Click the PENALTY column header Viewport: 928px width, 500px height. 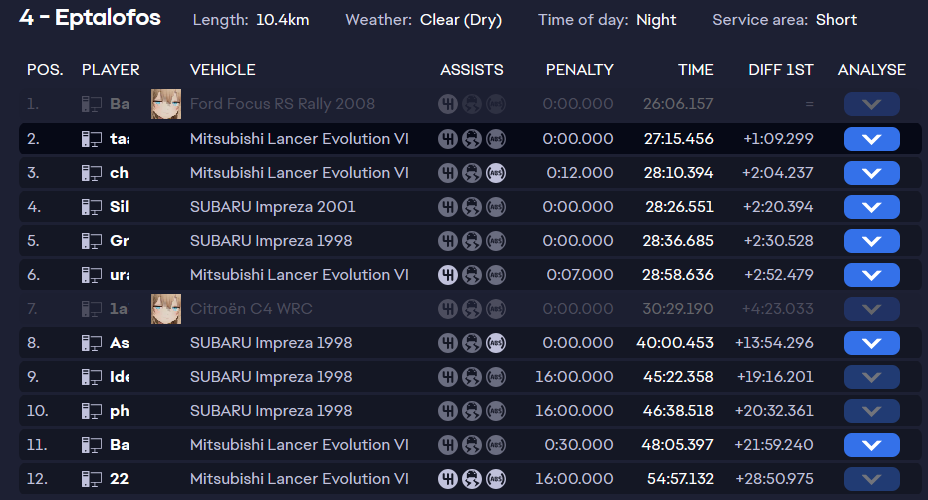pos(579,70)
